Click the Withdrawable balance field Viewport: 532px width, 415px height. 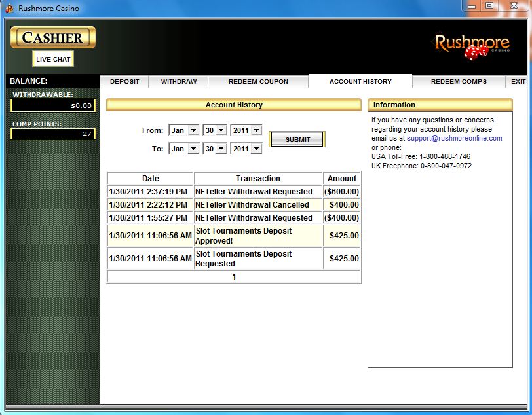tap(53, 105)
